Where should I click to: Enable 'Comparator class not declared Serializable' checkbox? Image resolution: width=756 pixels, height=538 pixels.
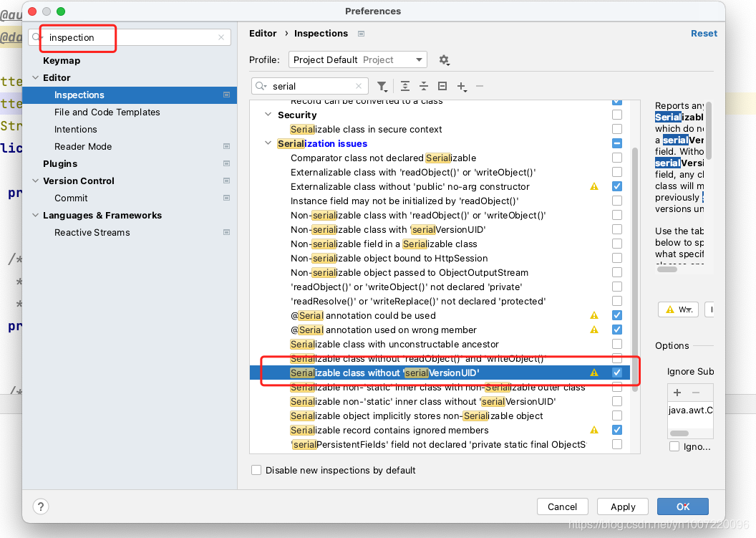pos(617,158)
